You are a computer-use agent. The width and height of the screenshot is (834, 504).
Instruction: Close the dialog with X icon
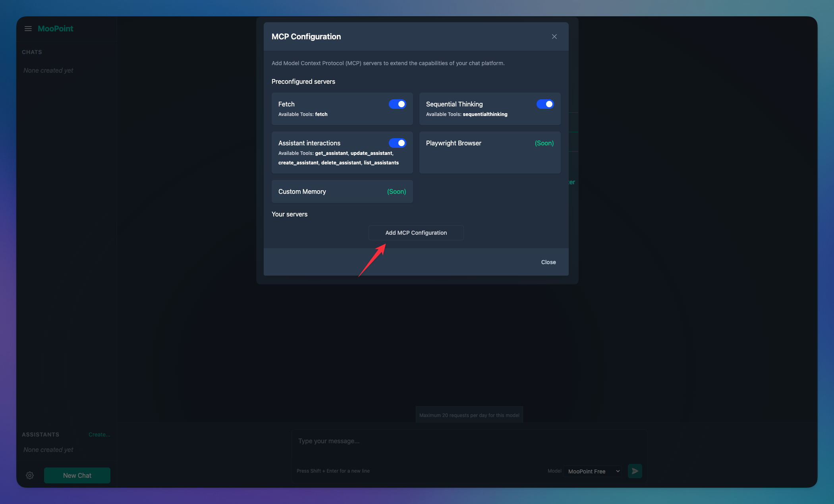tap(554, 37)
